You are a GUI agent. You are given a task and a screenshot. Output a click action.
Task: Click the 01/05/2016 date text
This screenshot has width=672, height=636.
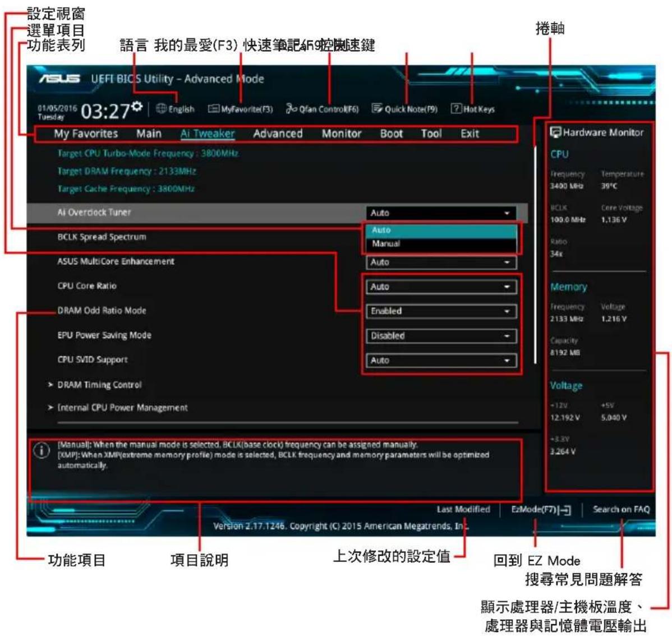click(x=57, y=108)
